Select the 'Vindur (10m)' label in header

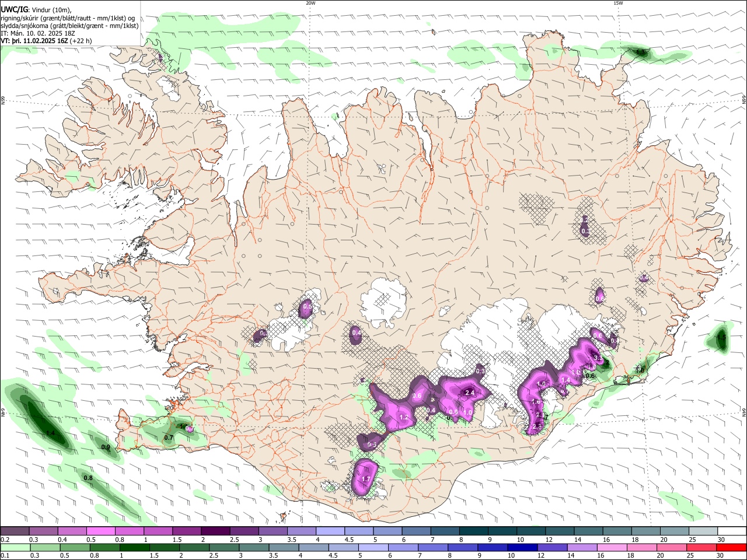50,9
